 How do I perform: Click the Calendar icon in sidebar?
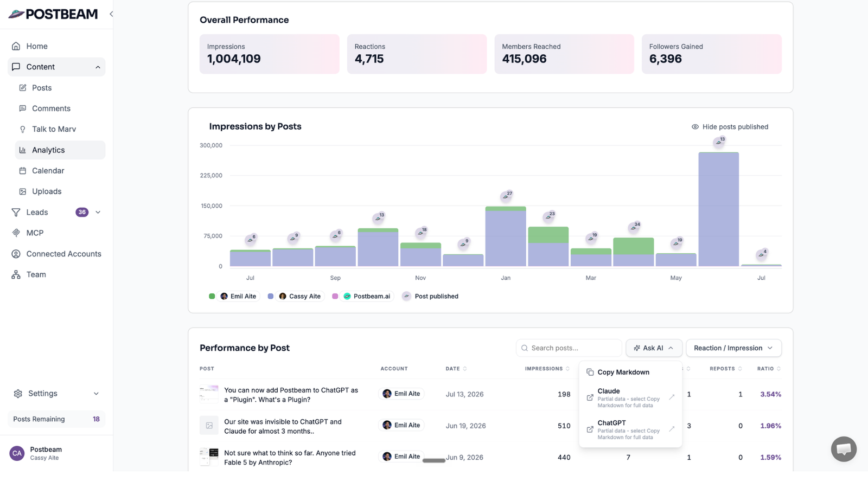pyautogui.click(x=23, y=171)
